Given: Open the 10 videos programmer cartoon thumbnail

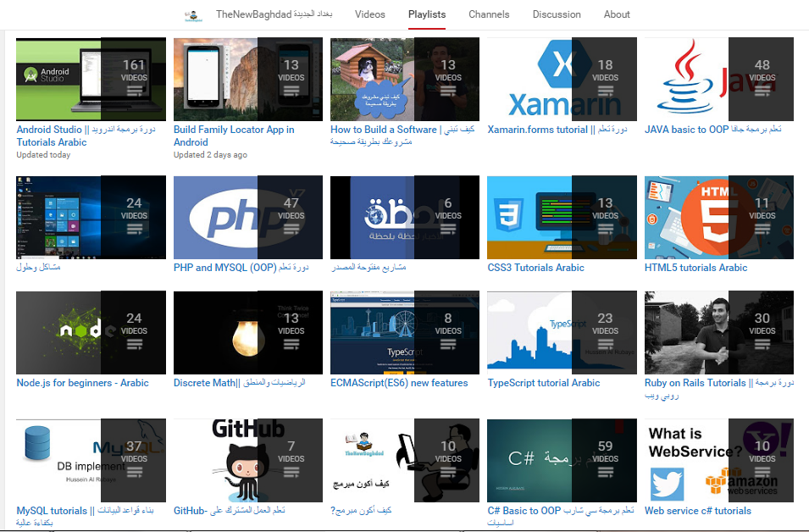Looking at the screenshot, I should point(405,460).
